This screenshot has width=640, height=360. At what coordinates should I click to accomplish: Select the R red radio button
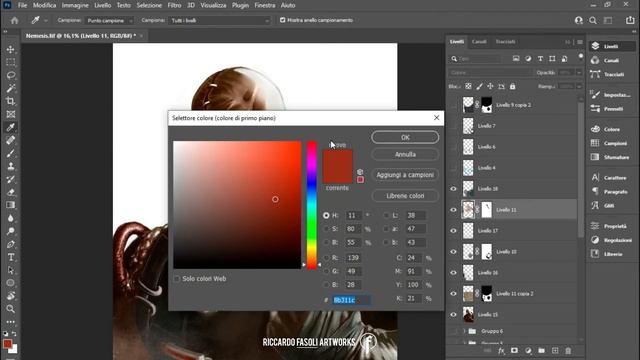click(x=326, y=258)
